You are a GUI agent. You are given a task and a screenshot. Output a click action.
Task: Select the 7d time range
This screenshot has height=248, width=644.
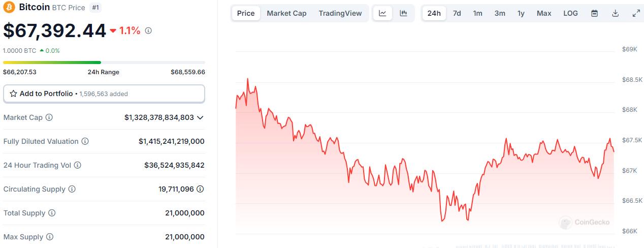pyautogui.click(x=457, y=13)
